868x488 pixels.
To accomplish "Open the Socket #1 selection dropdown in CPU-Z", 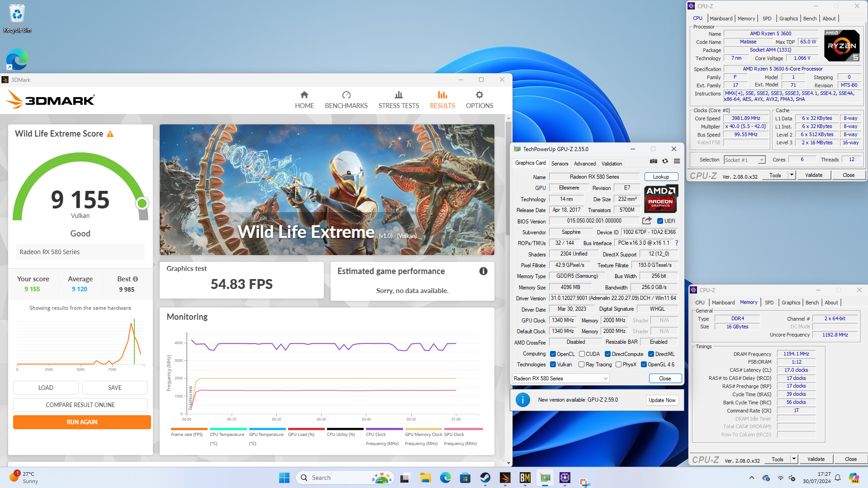I will tap(744, 160).
